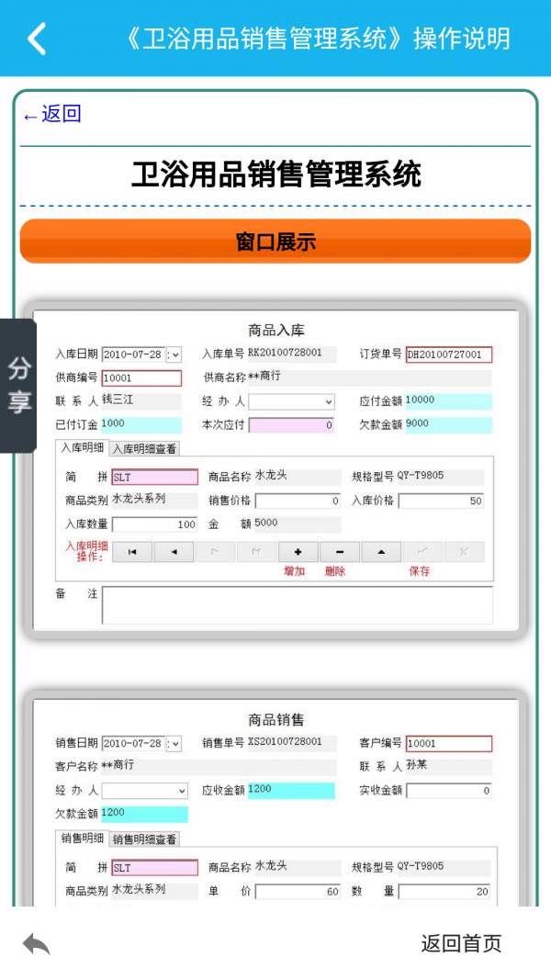Tap the orange 窗口展示 button
Image resolution: width=551 pixels, height=980 pixels.
click(x=275, y=242)
